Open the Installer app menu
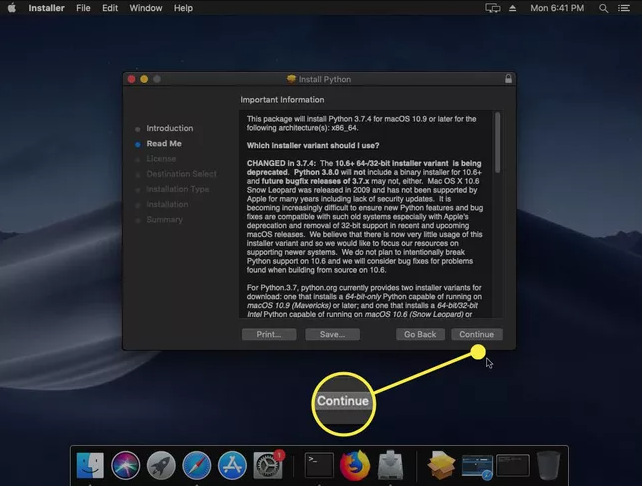The image size is (642, 486). pos(46,8)
